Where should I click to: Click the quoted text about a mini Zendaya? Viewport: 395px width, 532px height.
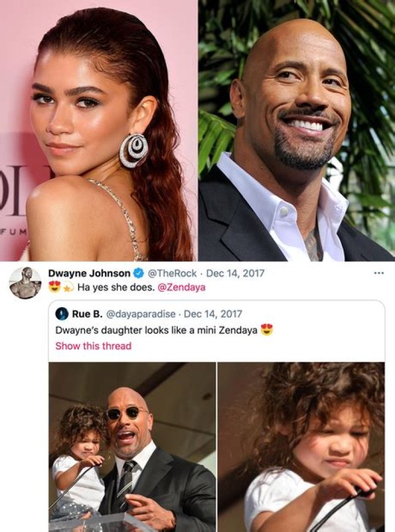point(156,330)
